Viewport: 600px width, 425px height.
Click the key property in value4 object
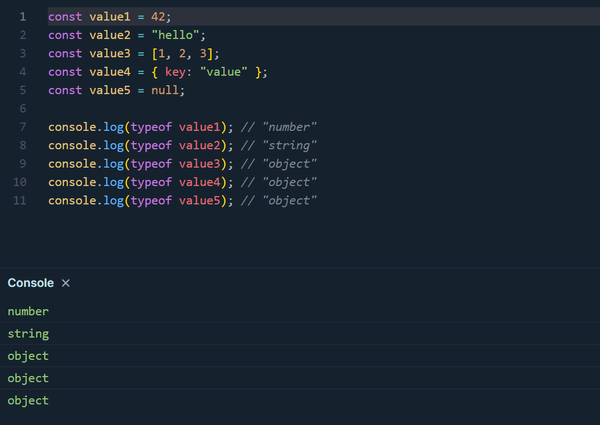tap(175, 72)
